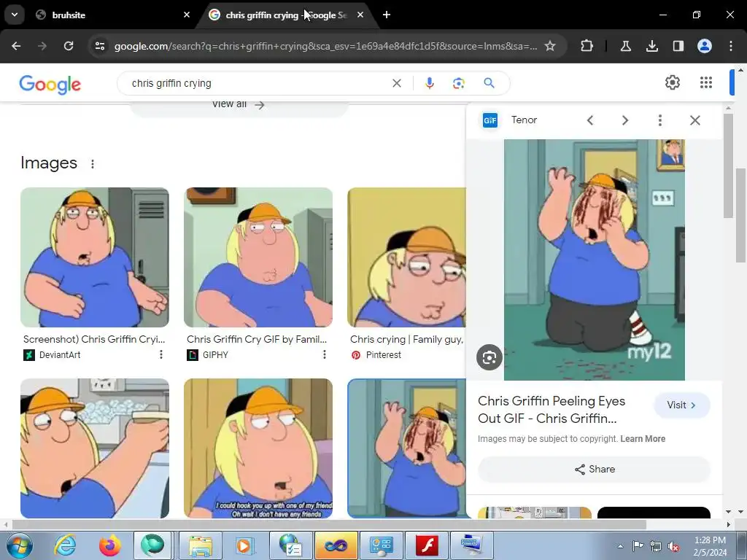The width and height of the screenshot is (747, 560).
Task: Clear the search box text
Action: [x=396, y=83]
